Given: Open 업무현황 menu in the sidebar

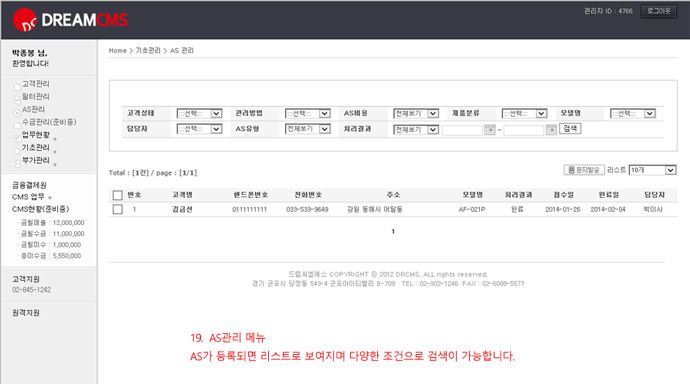Looking at the screenshot, I should point(36,135).
